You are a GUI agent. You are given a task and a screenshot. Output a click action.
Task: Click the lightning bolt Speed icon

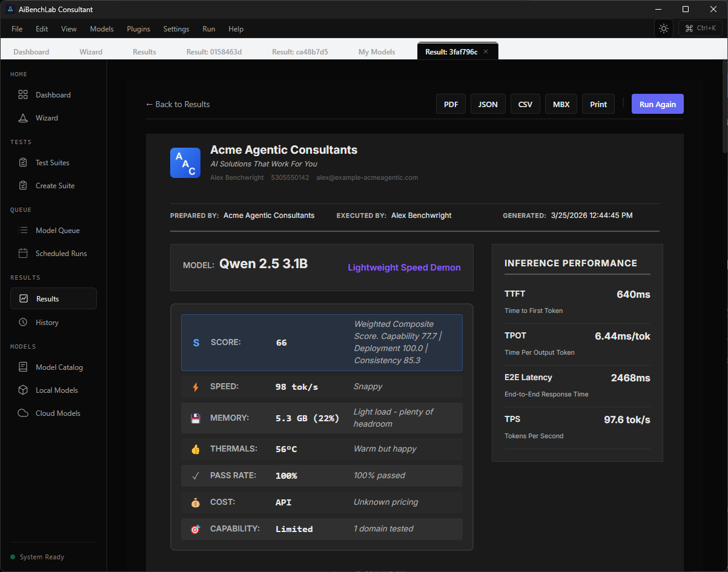pos(196,387)
